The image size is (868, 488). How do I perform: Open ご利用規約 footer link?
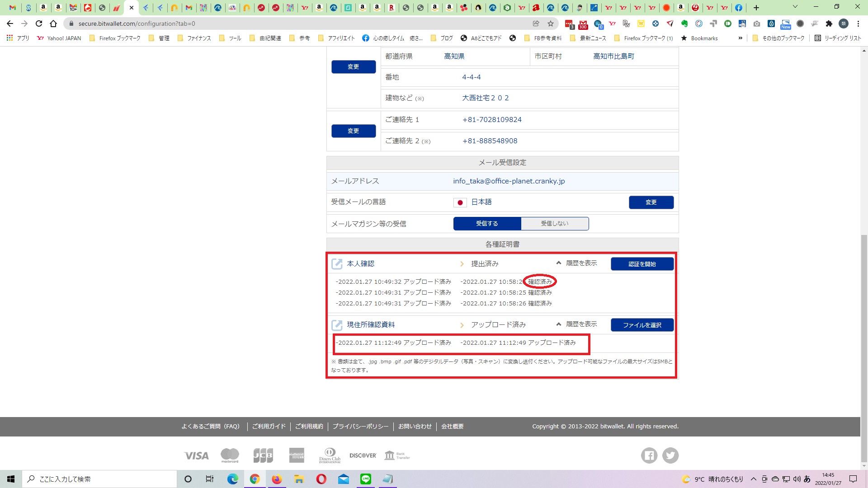click(x=309, y=426)
